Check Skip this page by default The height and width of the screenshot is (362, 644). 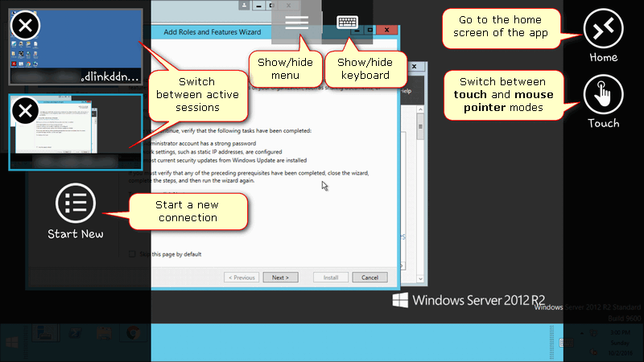pyautogui.click(x=132, y=254)
